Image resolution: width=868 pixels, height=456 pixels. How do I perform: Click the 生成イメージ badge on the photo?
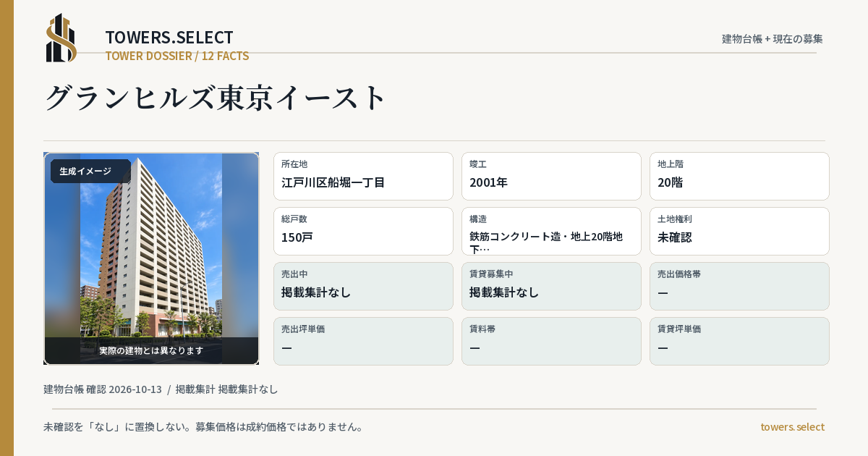(x=90, y=172)
